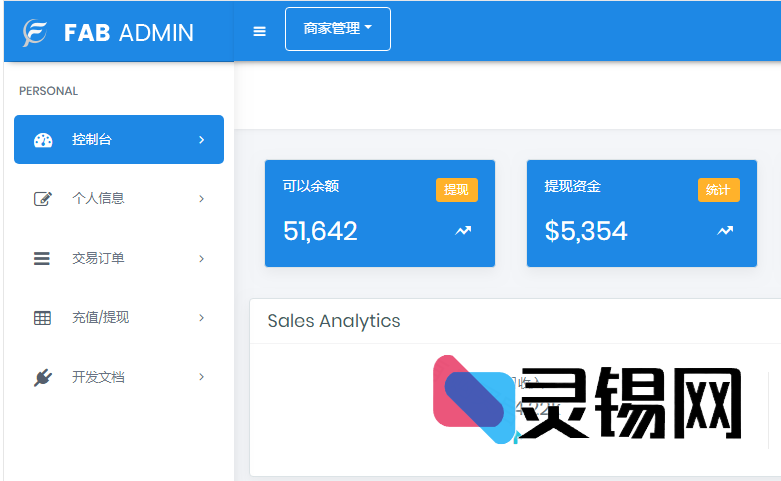781x481 pixels.
Task: Toggle the hamburger sidebar menu icon
Action: pyautogui.click(x=260, y=31)
